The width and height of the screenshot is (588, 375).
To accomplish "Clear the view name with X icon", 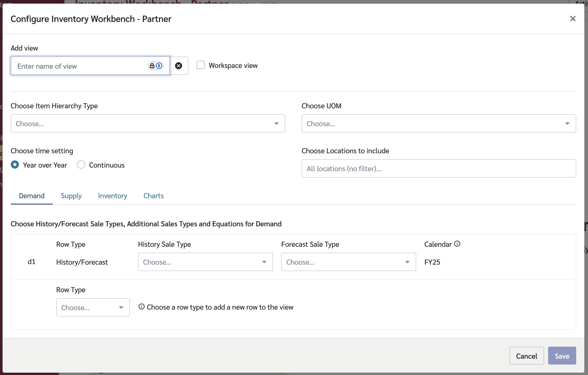I will coord(179,66).
